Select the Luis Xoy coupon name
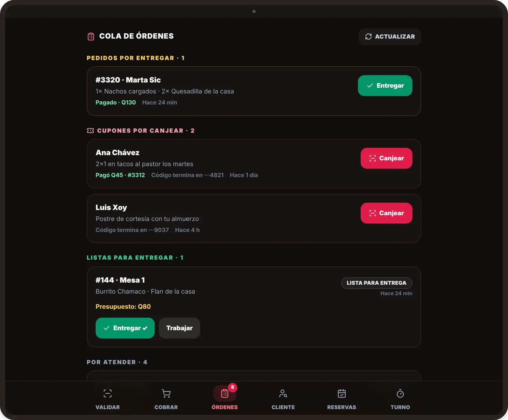508x420 pixels. (x=111, y=207)
